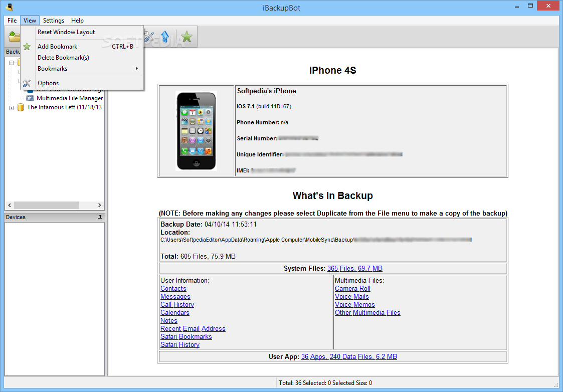Image resolution: width=563 pixels, height=392 pixels.
Task: Open the Settings menu
Action: pos(54,21)
